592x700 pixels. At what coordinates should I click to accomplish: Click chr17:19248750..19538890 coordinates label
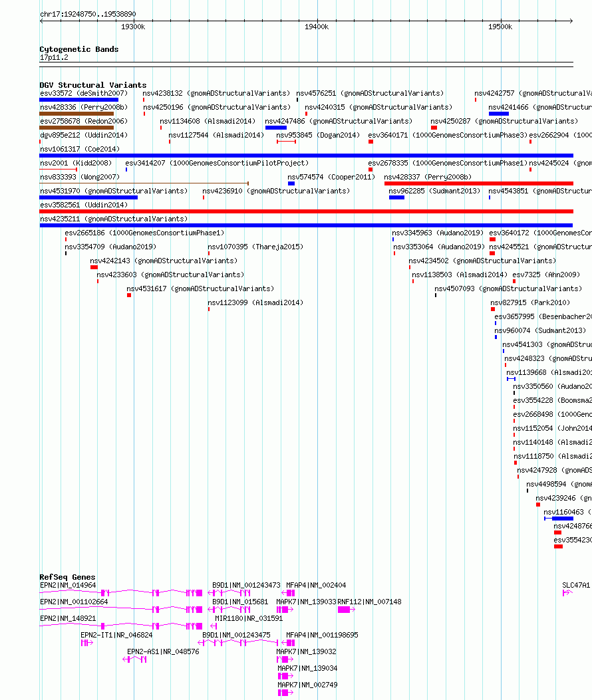[x=88, y=14]
